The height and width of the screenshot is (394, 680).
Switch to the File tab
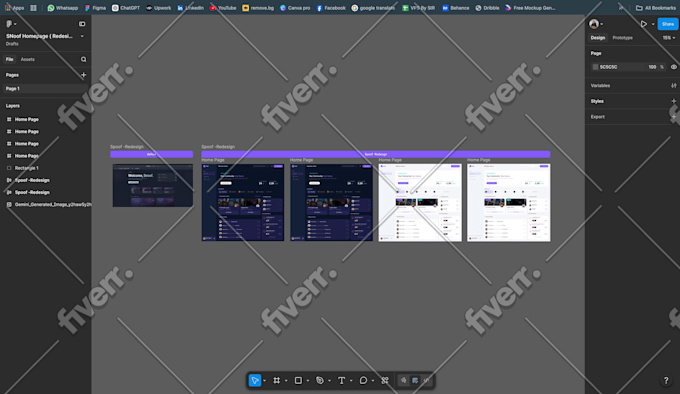[10, 59]
